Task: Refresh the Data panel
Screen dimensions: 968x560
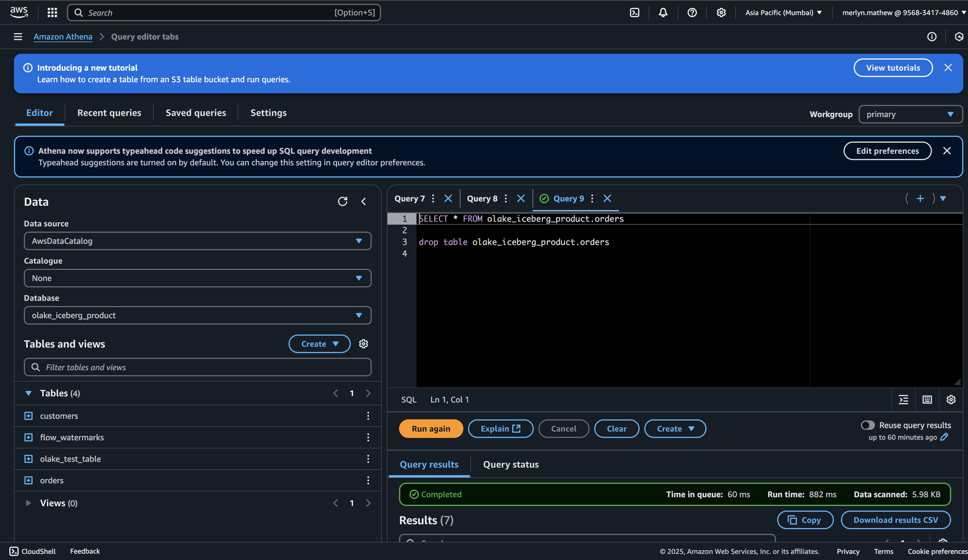Action: pyautogui.click(x=343, y=201)
